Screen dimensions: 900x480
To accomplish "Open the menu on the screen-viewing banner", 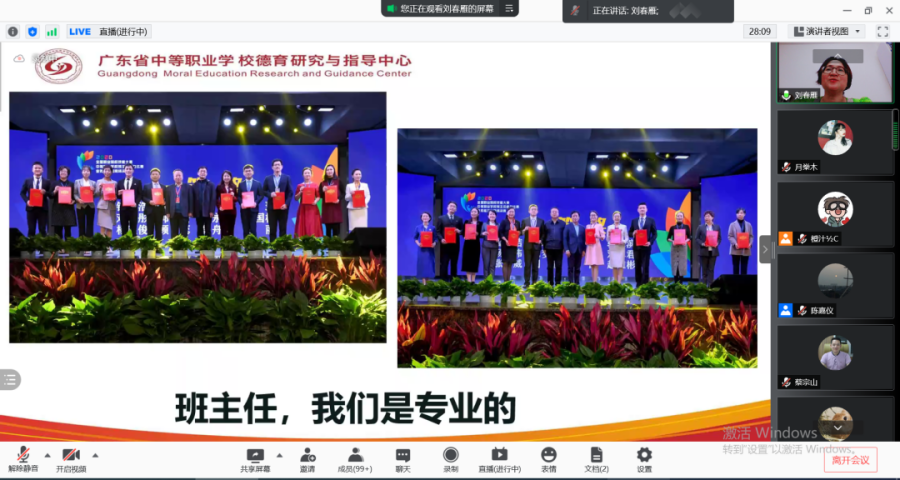I will click(x=509, y=8).
